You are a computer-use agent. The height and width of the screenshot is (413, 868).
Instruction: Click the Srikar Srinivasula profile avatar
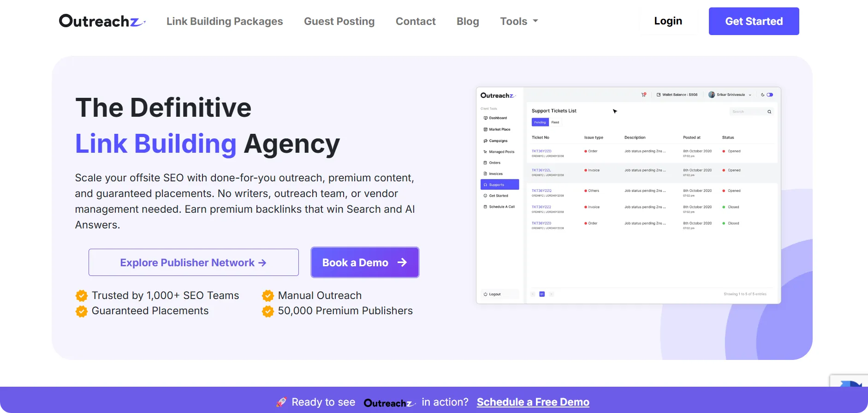tap(712, 95)
